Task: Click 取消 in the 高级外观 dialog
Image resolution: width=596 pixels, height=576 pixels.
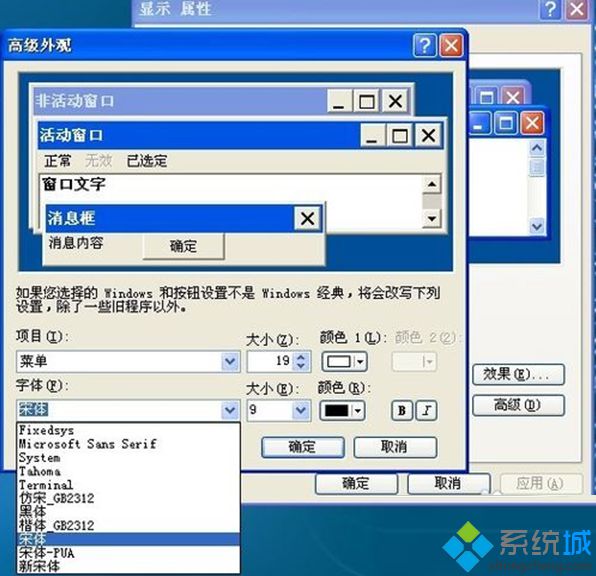Action: (395, 447)
